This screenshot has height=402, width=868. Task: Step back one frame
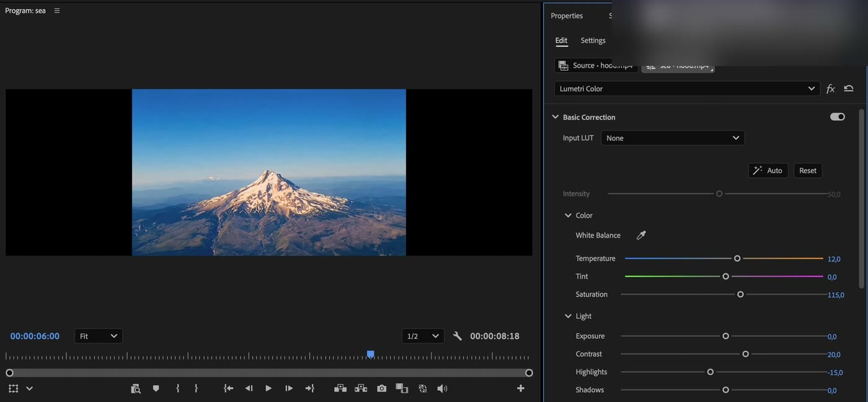pyautogui.click(x=249, y=388)
